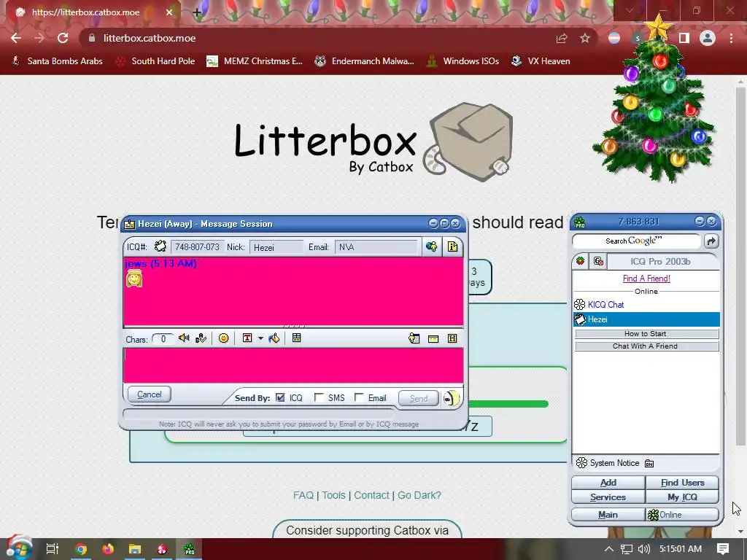Click the Email field showing N\A
This screenshot has width=747, height=560.
pyautogui.click(x=377, y=247)
